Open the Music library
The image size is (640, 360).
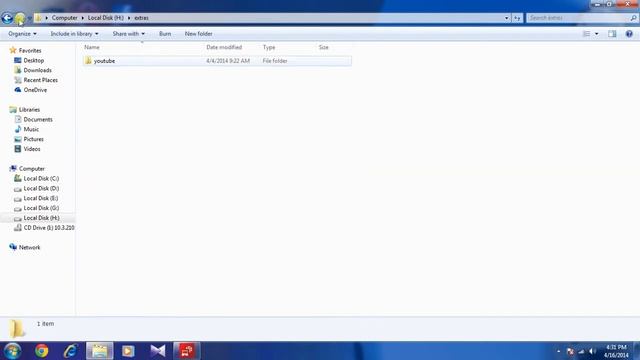[31, 129]
